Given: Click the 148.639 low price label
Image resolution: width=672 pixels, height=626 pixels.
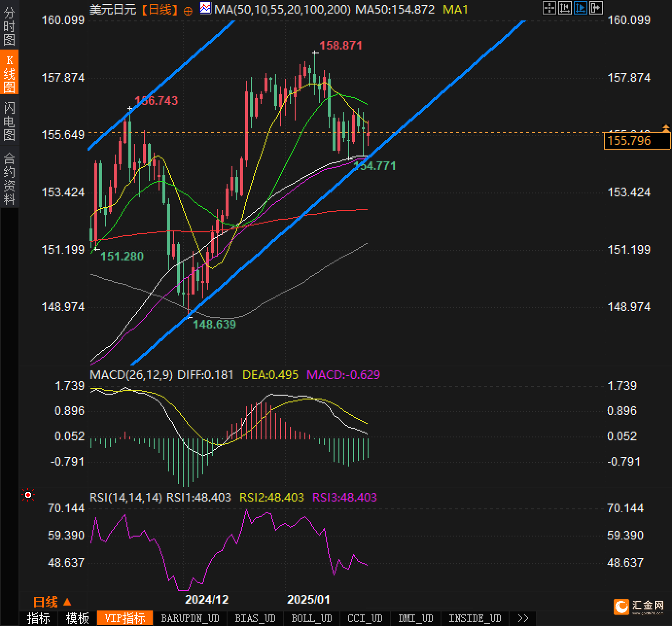Looking at the screenshot, I should click(x=214, y=324).
